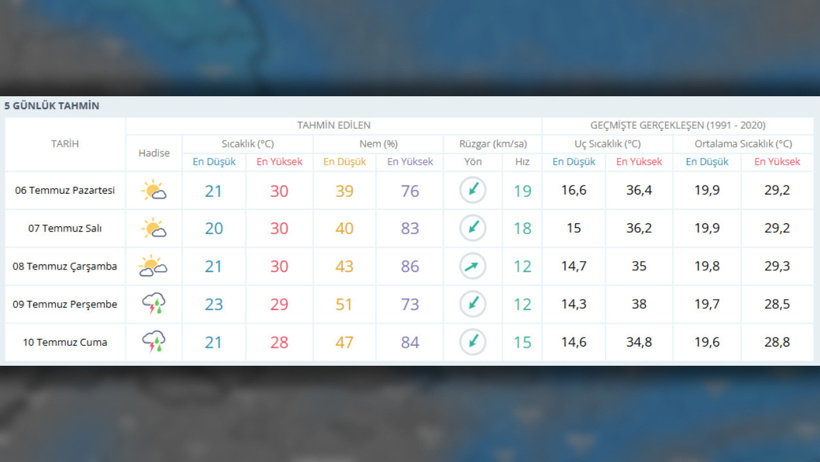820x462 pixels.
Task: Click extreme high value 38
Action: point(639,304)
